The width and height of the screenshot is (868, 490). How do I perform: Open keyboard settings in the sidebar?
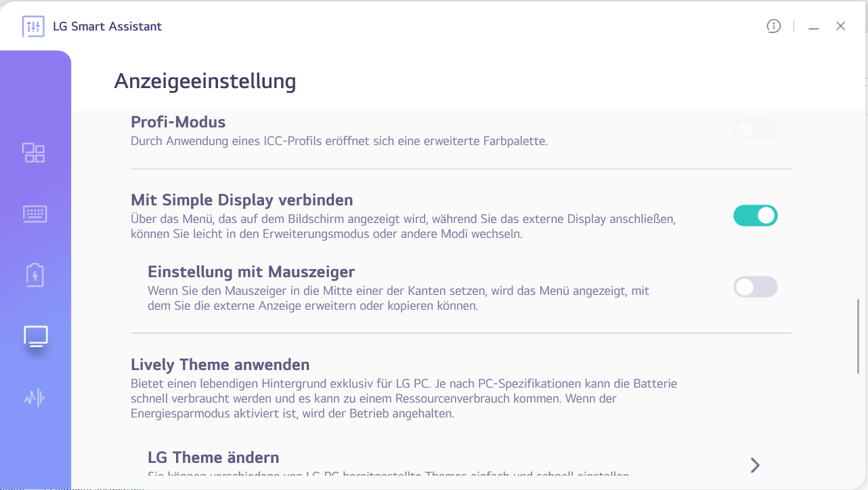click(35, 214)
